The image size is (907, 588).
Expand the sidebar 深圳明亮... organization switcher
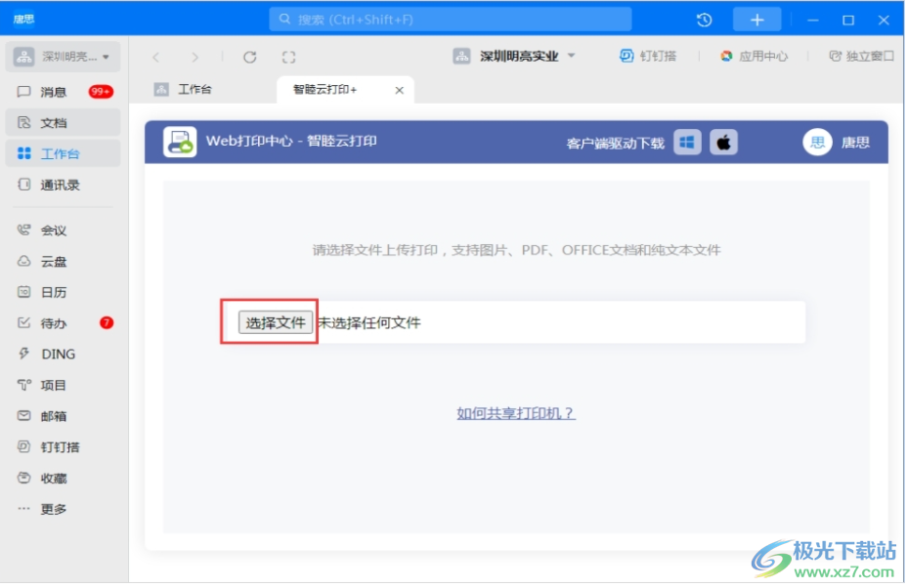[64, 57]
